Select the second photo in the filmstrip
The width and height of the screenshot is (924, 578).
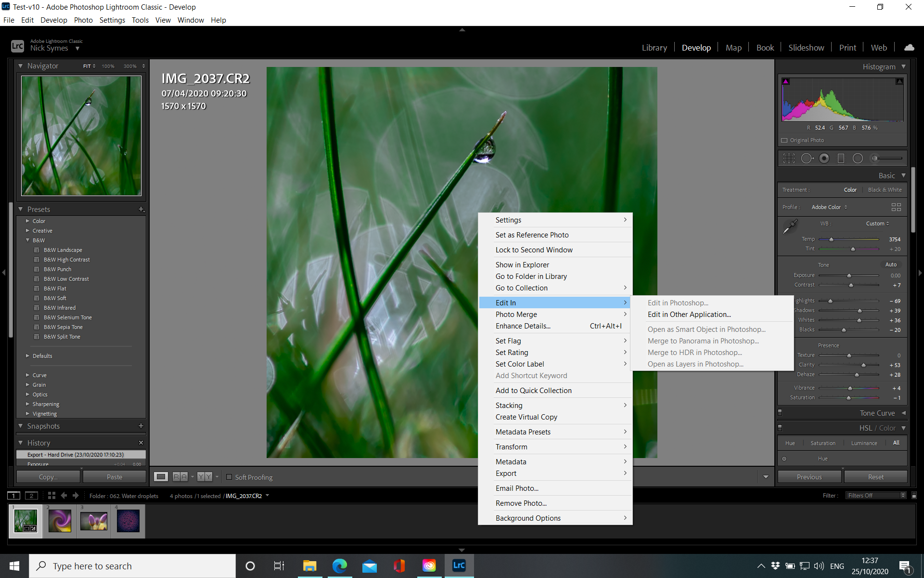tap(60, 521)
